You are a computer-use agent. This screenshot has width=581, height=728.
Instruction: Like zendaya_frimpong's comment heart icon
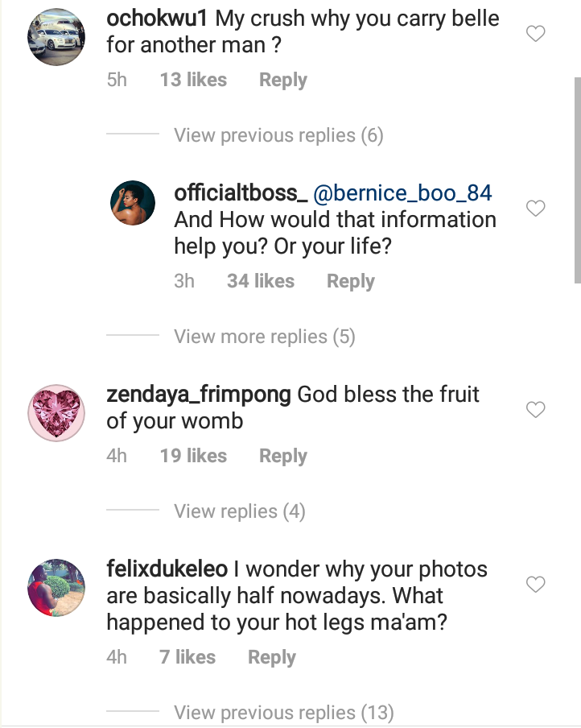pos(535,410)
